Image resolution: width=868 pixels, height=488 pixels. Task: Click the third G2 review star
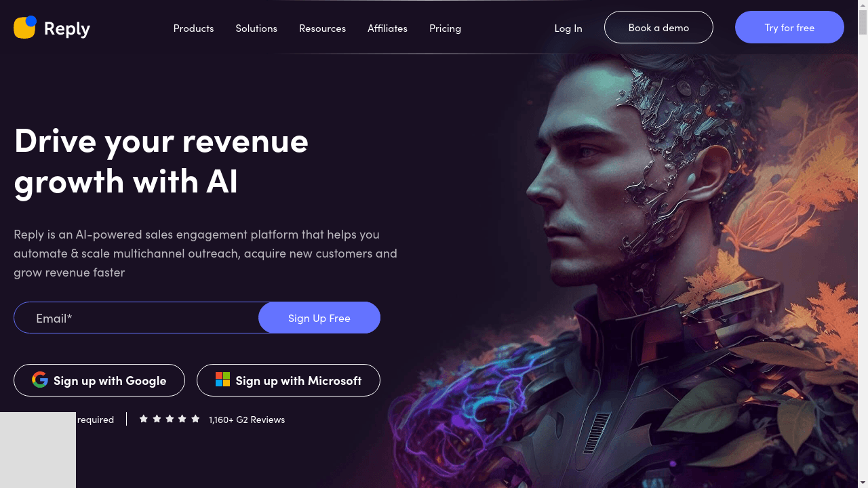coord(170,419)
